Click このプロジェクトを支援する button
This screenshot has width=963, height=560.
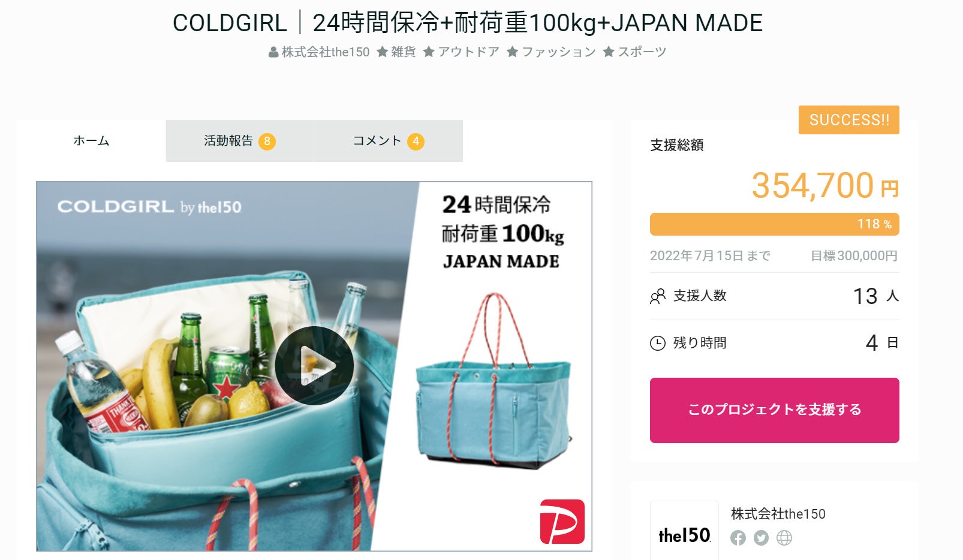[775, 410]
